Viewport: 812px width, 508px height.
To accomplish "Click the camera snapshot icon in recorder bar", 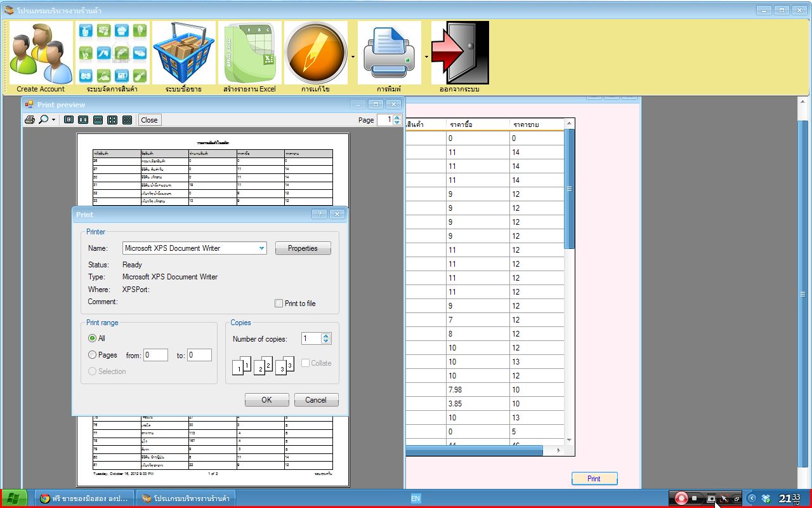I will (x=711, y=498).
